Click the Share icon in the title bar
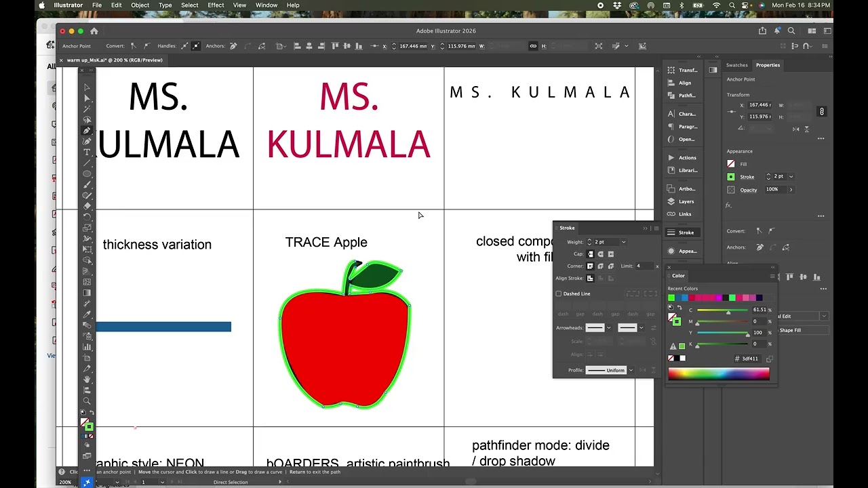This screenshot has height=488, width=868. click(763, 30)
